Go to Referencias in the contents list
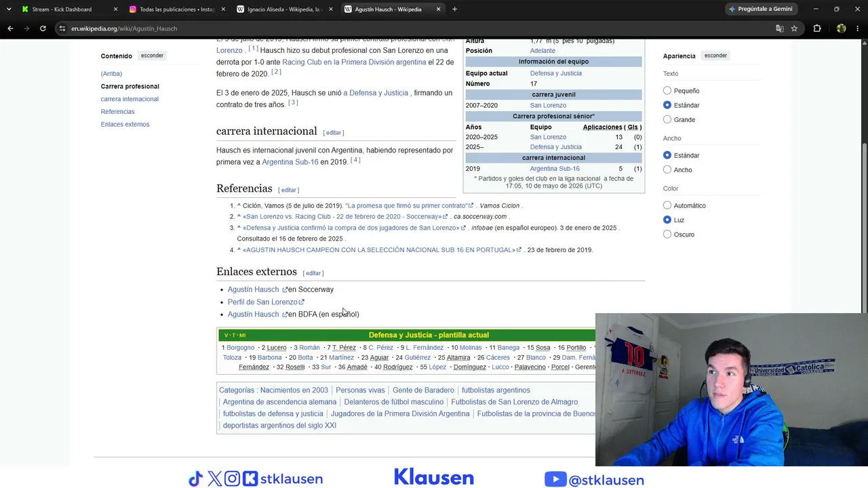868x488 pixels. 118,112
